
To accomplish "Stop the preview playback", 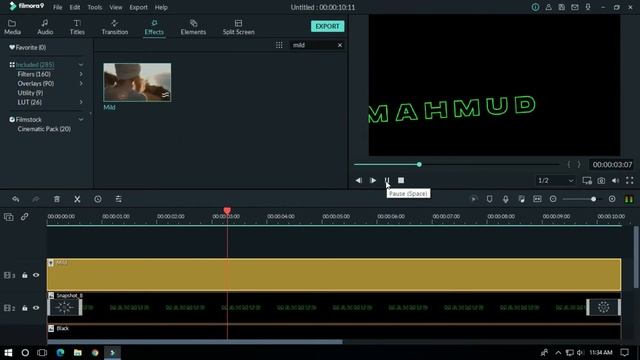I will [x=401, y=180].
